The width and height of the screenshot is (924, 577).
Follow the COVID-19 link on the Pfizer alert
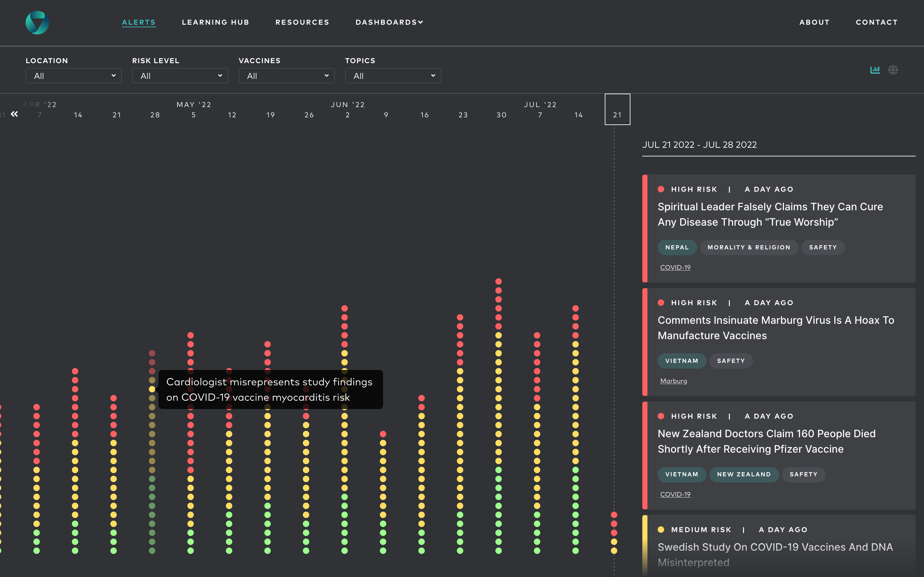[x=675, y=494]
